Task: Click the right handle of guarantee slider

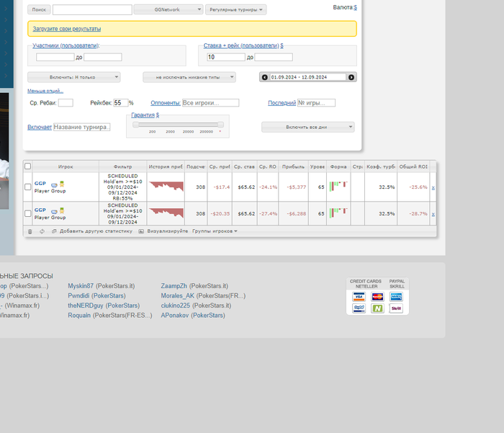Action: pos(220,125)
